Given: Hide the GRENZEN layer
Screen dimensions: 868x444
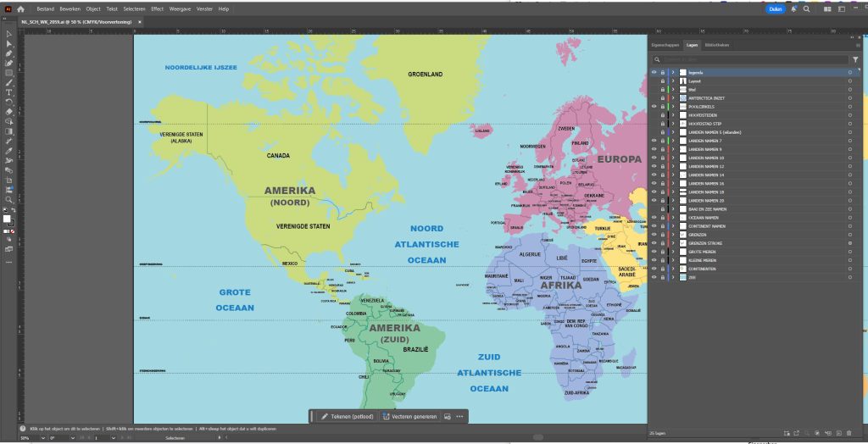Looking at the screenshot, I should [654, 235].
